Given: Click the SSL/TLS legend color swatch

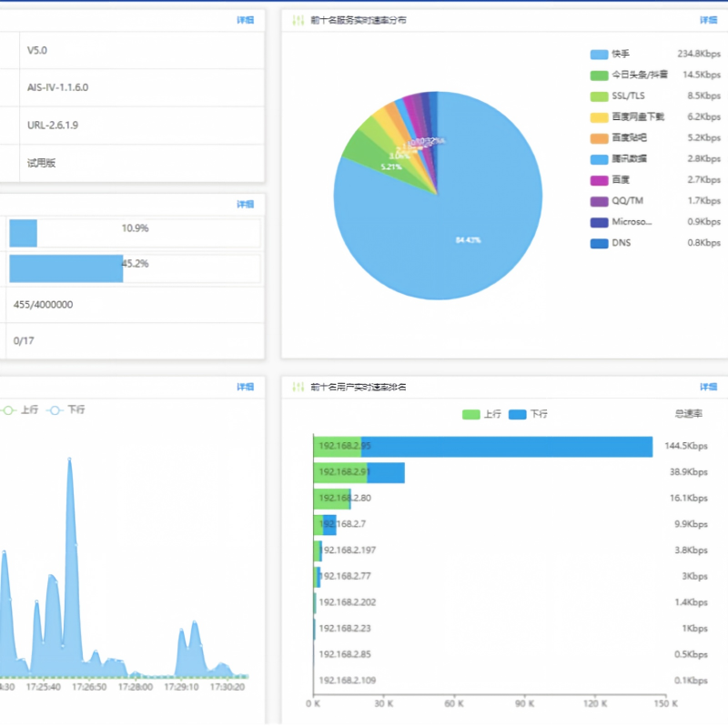Looking at the screenshot, I should coord(599,96).
